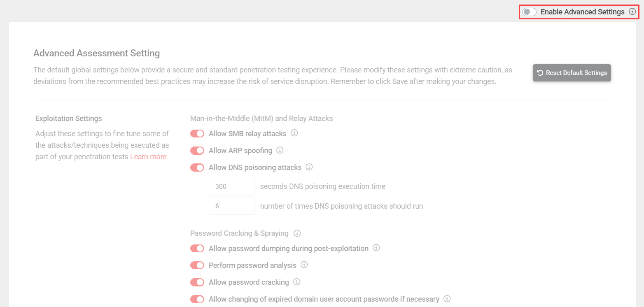Image resolution: width=644 pixels, height=307 pixels.
Task: Toggle Perform password analysis switch
Action: tap(197, 265)
